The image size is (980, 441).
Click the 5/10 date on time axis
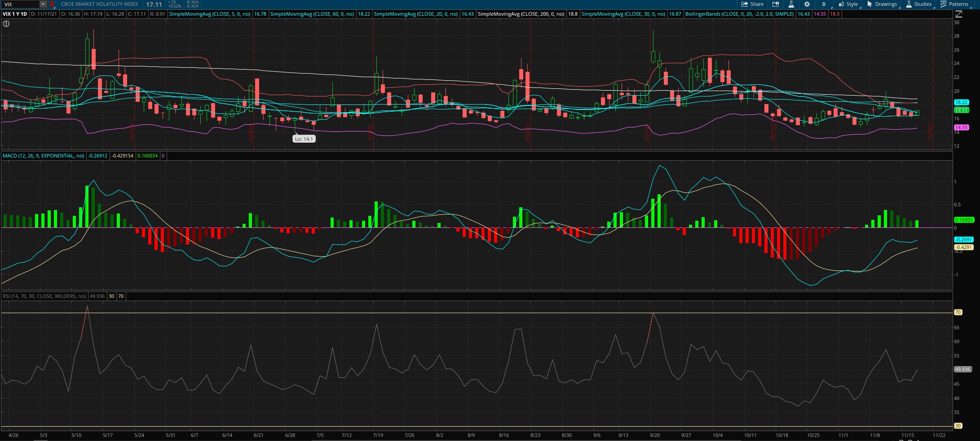click(x=76, y=435)
